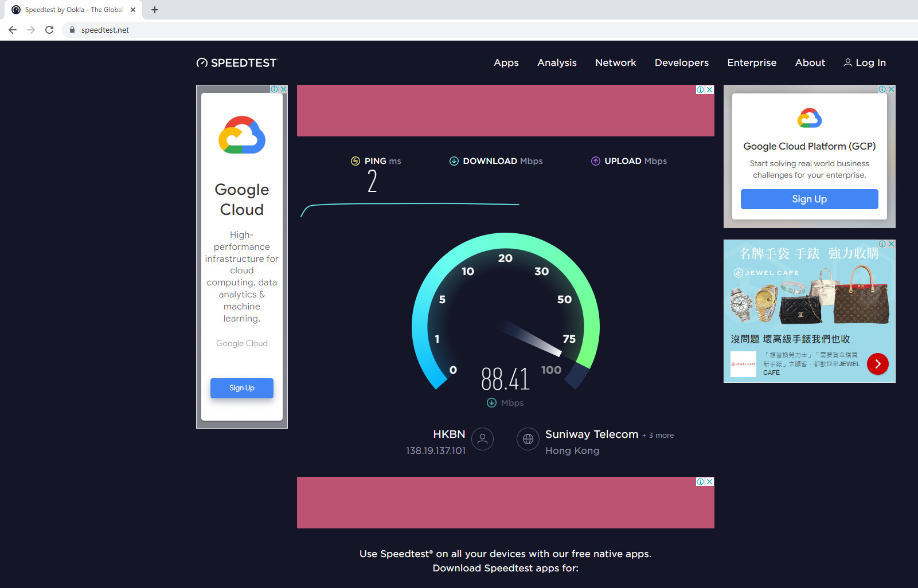
Task: Click the Jewel Cafe handbags image
Action: click(810, 296)
